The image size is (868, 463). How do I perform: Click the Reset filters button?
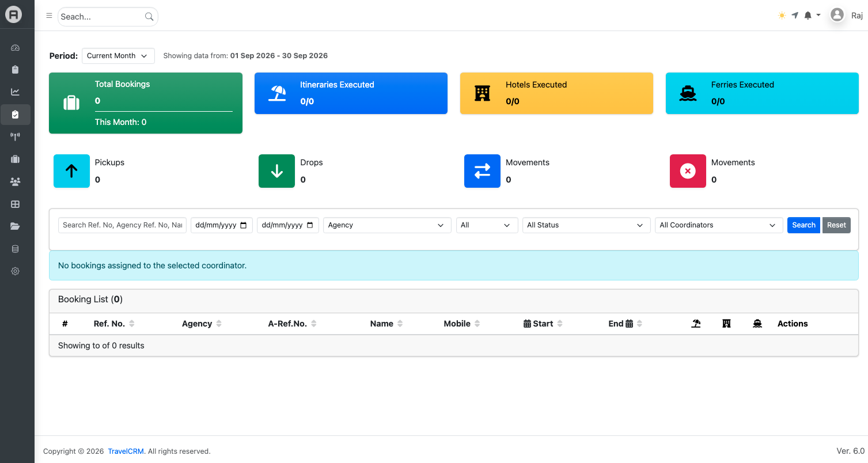point(836,225)
